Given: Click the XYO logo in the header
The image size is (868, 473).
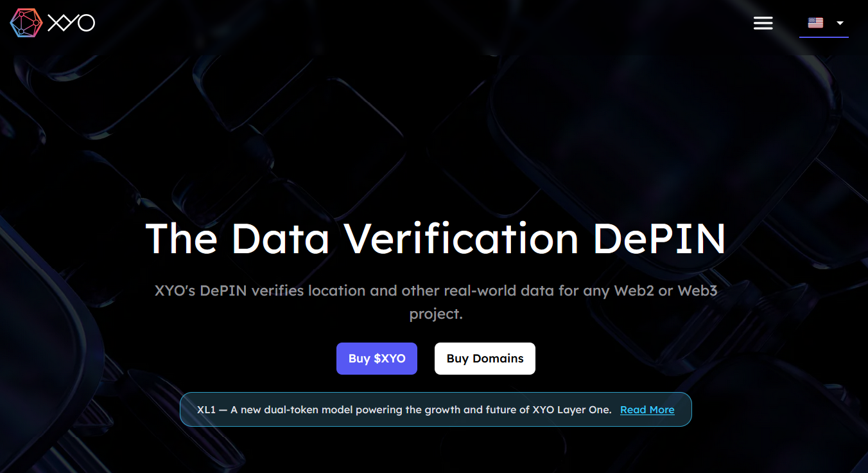Looking at the screenshot, I should pos(53,23).
